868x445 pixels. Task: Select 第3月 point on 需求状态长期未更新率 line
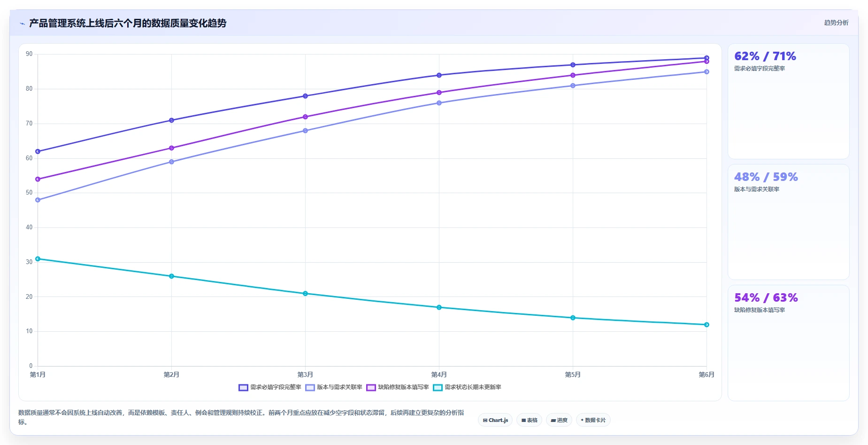click(305, 294)
